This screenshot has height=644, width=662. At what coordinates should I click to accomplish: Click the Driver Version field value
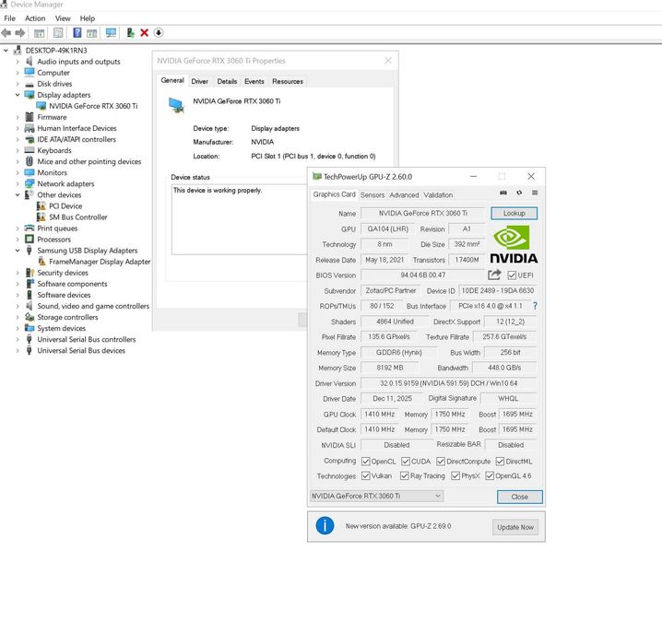[x=448, y=383]
